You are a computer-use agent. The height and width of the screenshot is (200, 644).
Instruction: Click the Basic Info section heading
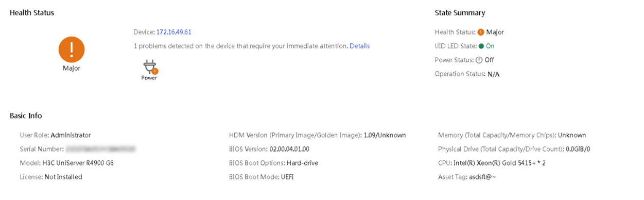pos(26,115)
